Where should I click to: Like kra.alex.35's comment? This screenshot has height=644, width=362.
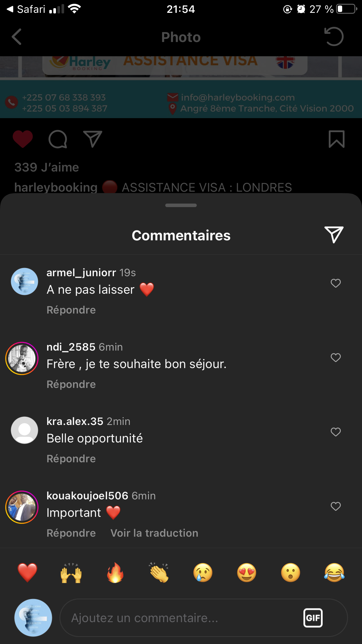click(336, 432)
